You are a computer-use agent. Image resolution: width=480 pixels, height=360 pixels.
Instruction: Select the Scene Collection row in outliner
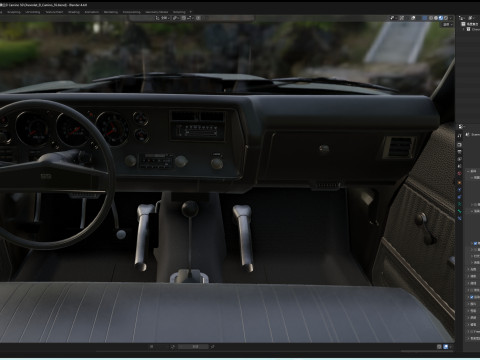click(x=470, y=24)
